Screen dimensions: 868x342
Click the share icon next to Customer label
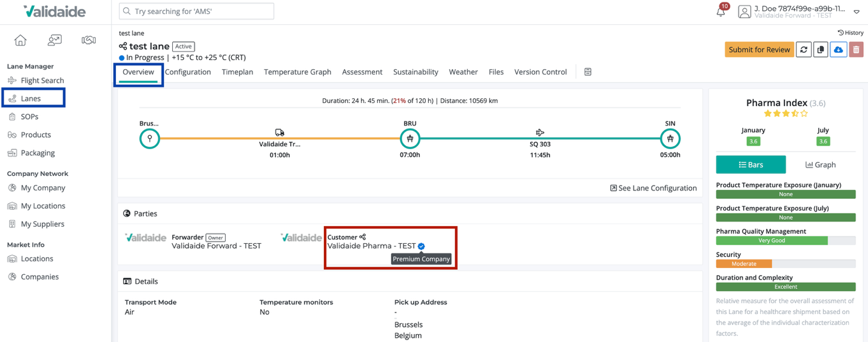coord(363,237)
